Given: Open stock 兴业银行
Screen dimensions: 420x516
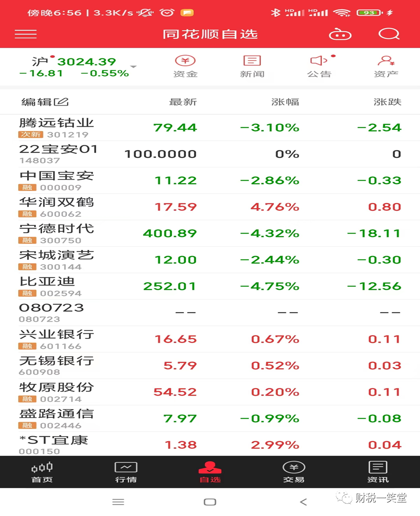Looking at the screenshot, I should click(210, 339).
